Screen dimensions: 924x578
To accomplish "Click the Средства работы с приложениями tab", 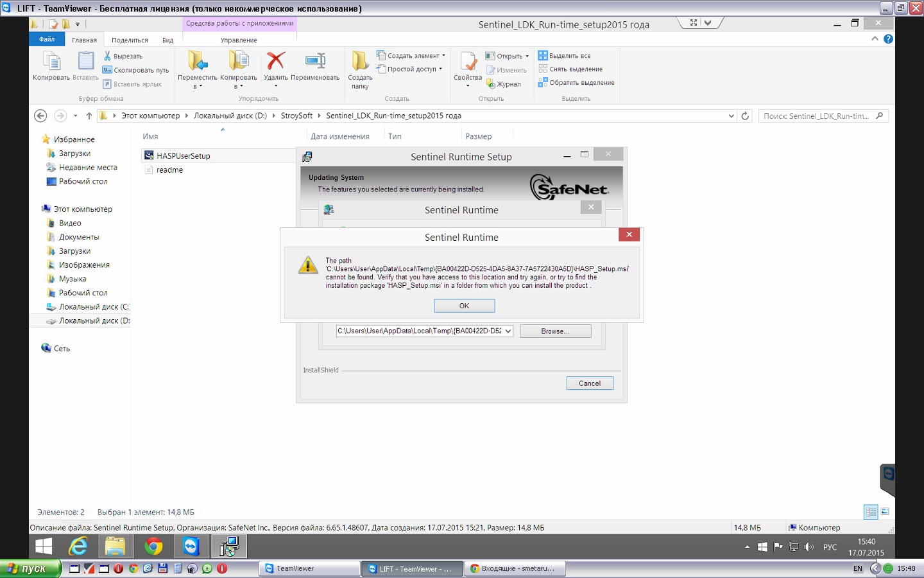I will click(x=239, y=24).
